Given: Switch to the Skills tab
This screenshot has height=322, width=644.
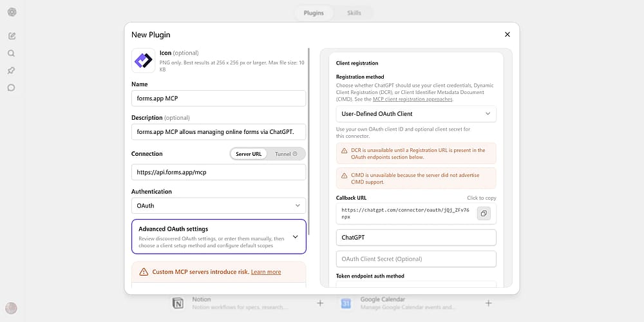Looking at the screenshot, I should click(x=354, y=13).
